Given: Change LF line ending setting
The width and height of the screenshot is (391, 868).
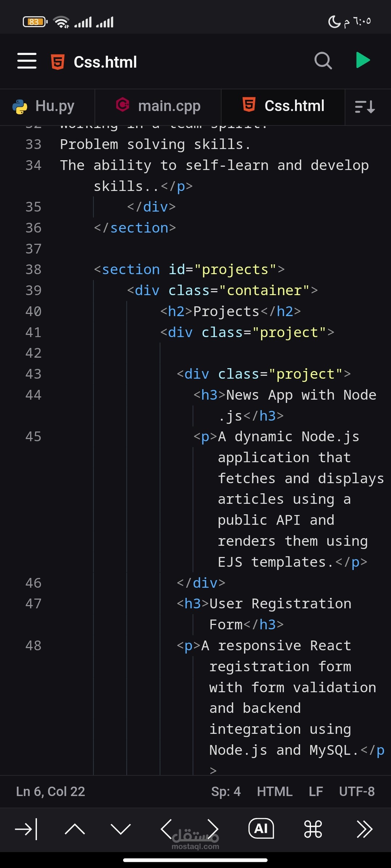Looking at the screenshot, I should pos(316,791).
